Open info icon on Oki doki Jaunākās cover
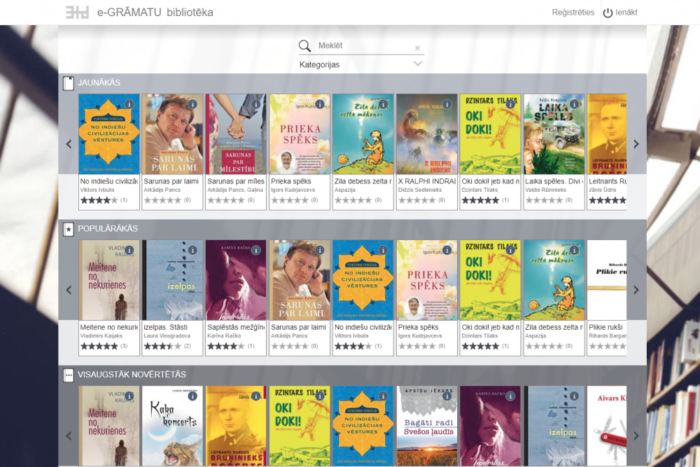The image size is (700, 467). point(510,104)
